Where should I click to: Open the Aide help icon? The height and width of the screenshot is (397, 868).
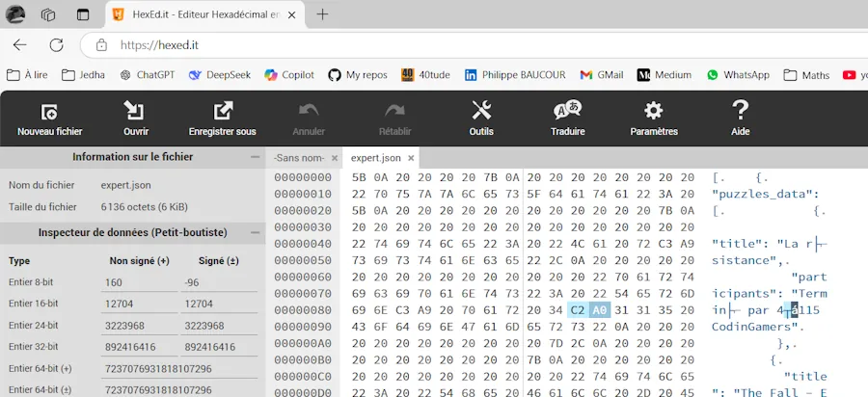[740, 119]
